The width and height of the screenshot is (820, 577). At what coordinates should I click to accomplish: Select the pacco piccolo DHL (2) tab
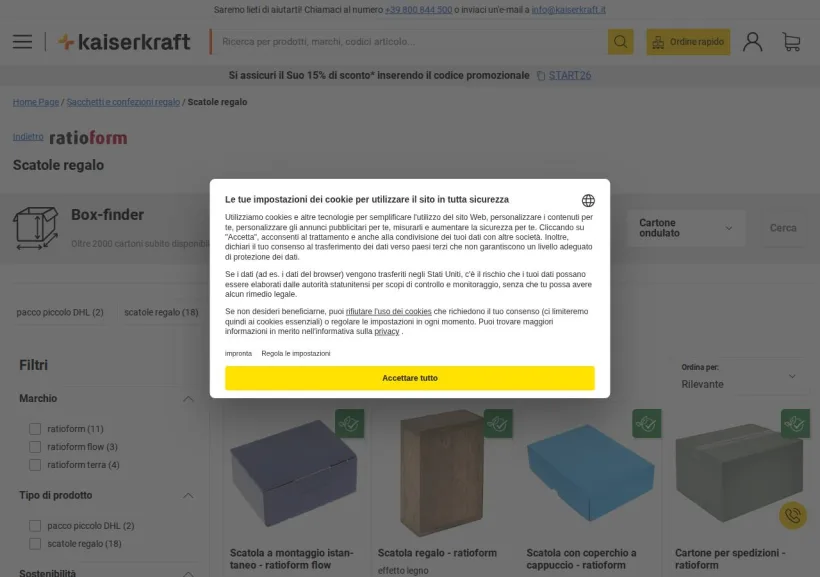60,312
